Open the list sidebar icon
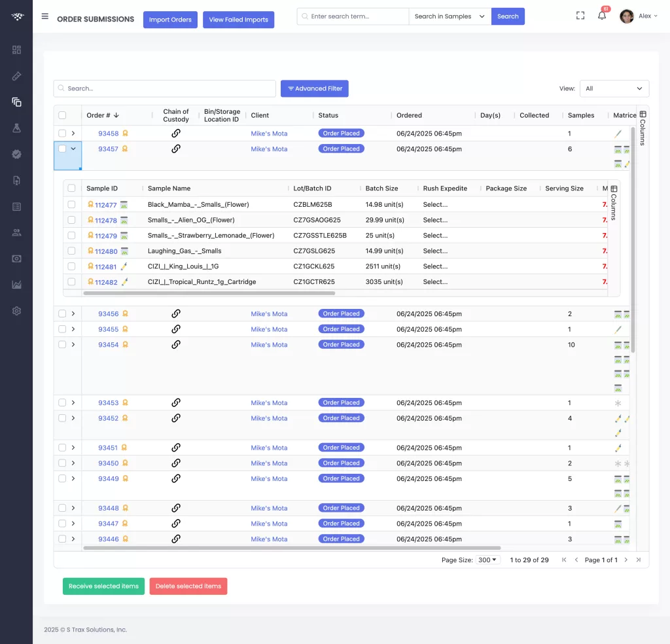This screenshot has width=670, height=644. (16, 207)
